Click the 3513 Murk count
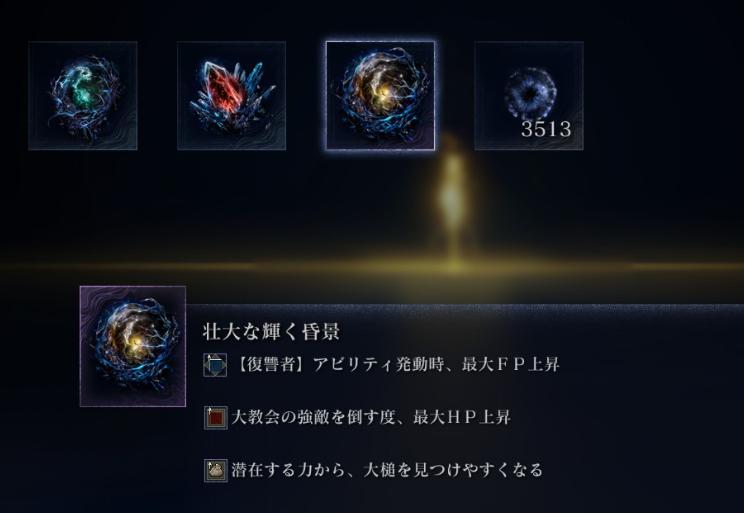 click(546, 129)
